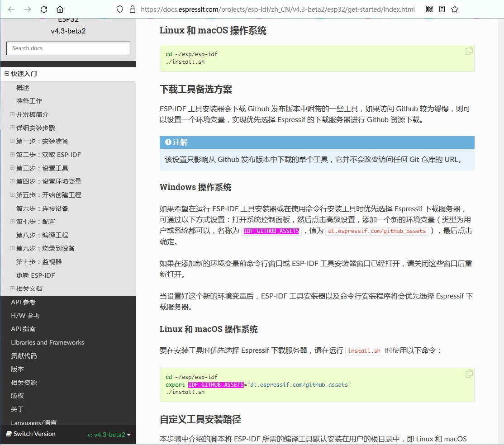This screenshot has height=445, width=504.
Task: Click the highlighted IDF_GITHUB_ASSETS inline code
Action: click(x=271, y=231)
